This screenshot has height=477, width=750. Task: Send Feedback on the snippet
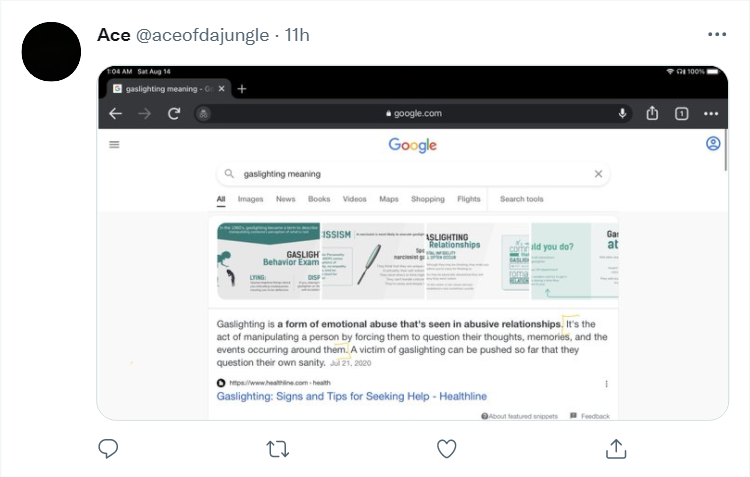[x=590, y=416]
